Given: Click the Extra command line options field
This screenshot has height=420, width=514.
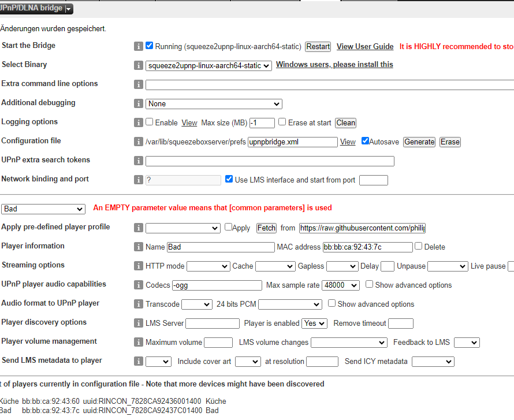Looking at the screenshot, I should point(330,84).
